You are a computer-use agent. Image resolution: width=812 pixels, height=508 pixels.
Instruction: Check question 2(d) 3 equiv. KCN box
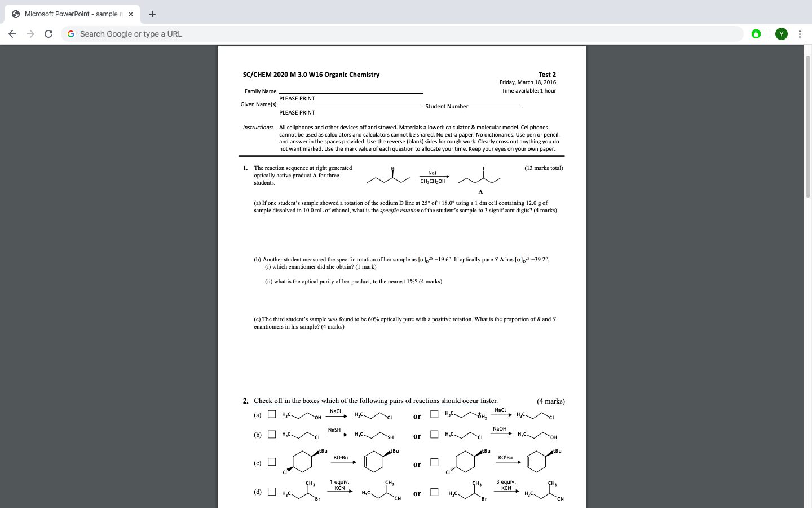[434, 492]
